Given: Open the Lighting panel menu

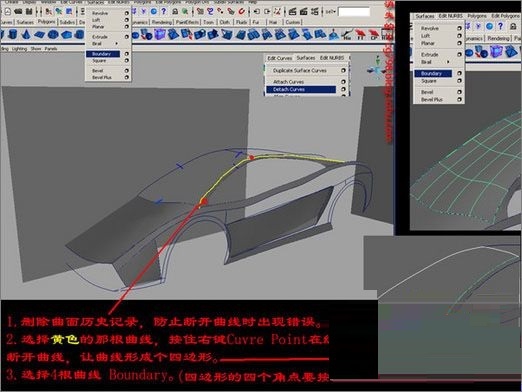Looking at the screenshot, I should pos(19,49).
